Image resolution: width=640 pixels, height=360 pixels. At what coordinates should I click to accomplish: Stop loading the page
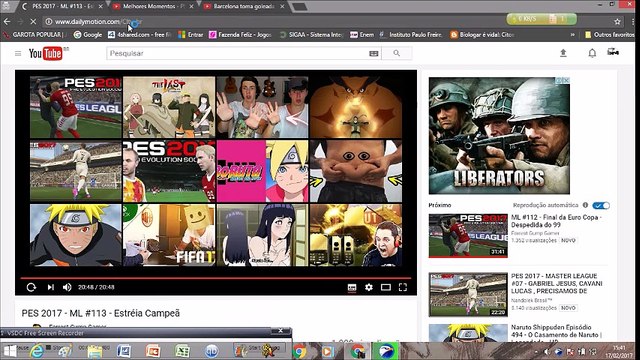click(33, 22)
